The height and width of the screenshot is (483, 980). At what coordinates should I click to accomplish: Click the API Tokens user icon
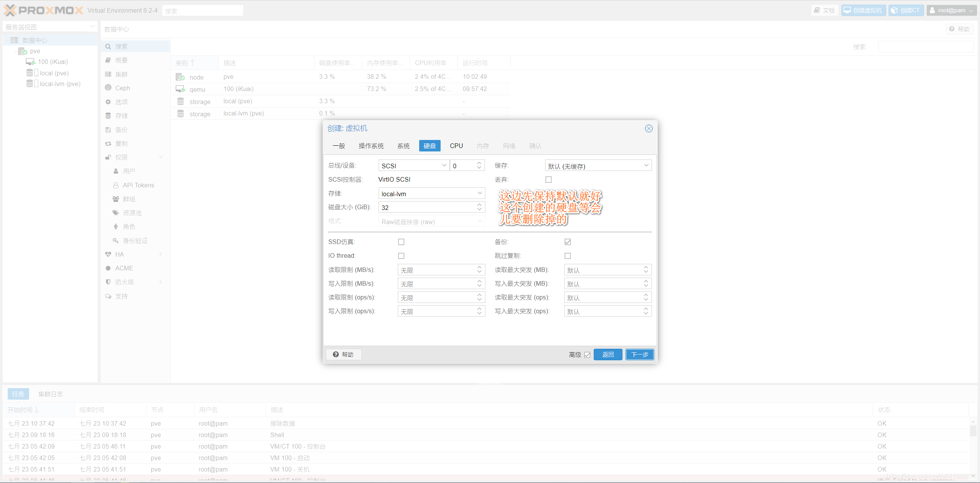coord(116,185)
